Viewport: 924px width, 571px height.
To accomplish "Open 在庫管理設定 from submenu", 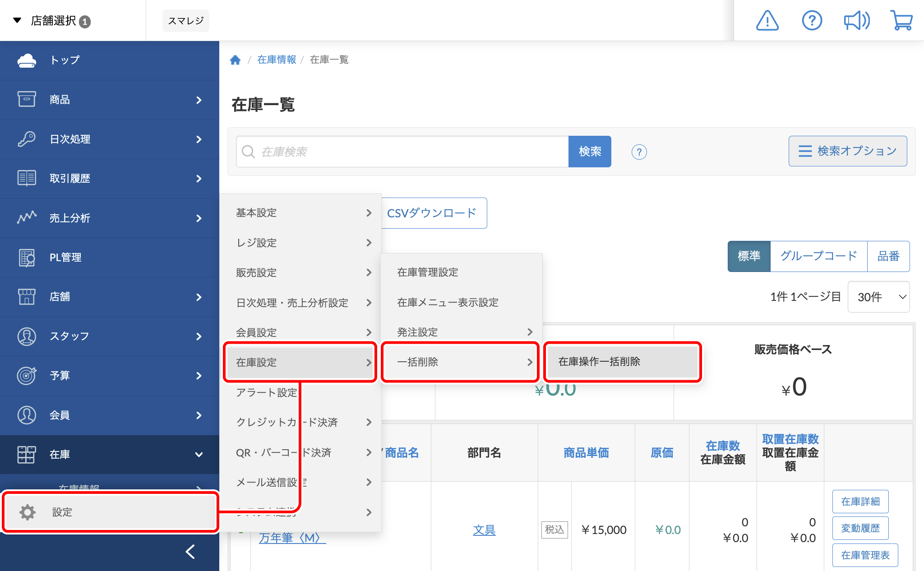I will 428,272.
